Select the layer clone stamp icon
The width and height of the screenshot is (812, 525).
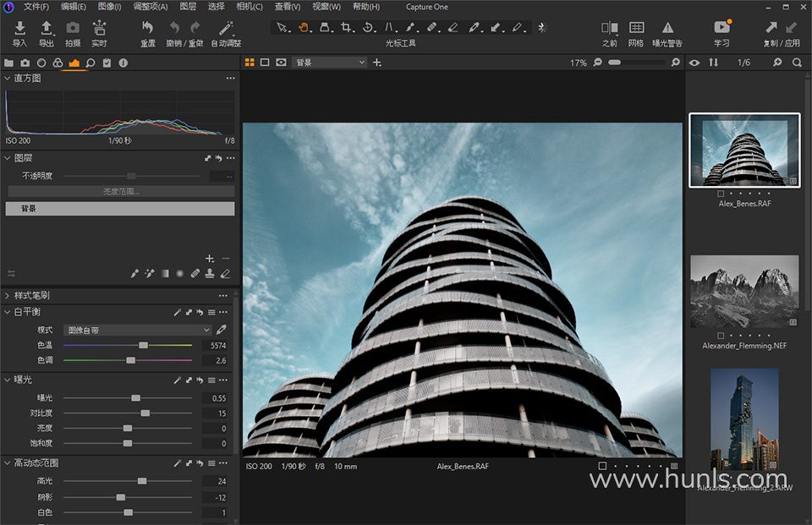210,273
